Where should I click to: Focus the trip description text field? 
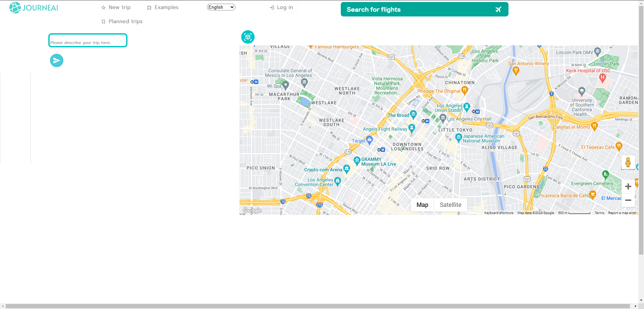(x=88, y=41)
